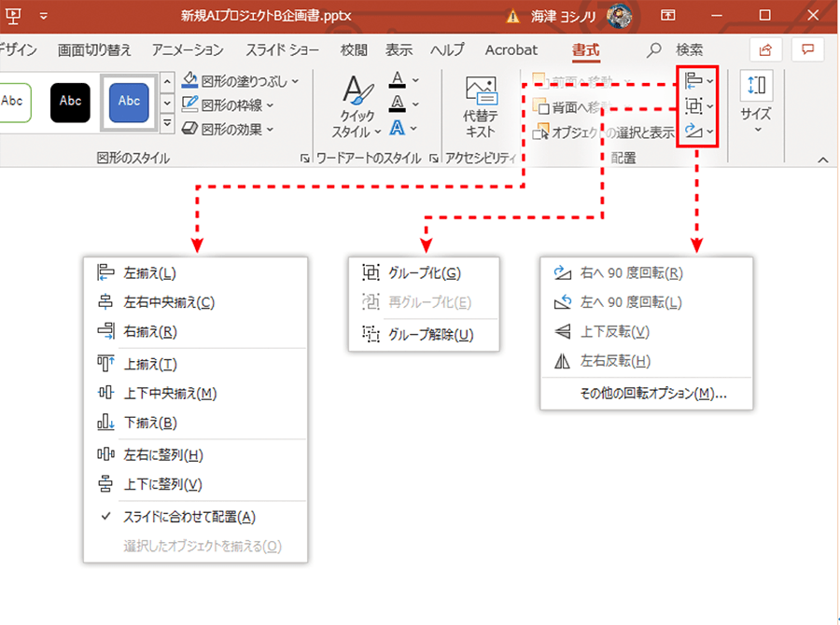Viewport: 840px width, 625px height.
Task: Open text outline color dropdown arrow
Action: (x=415, y=104)
